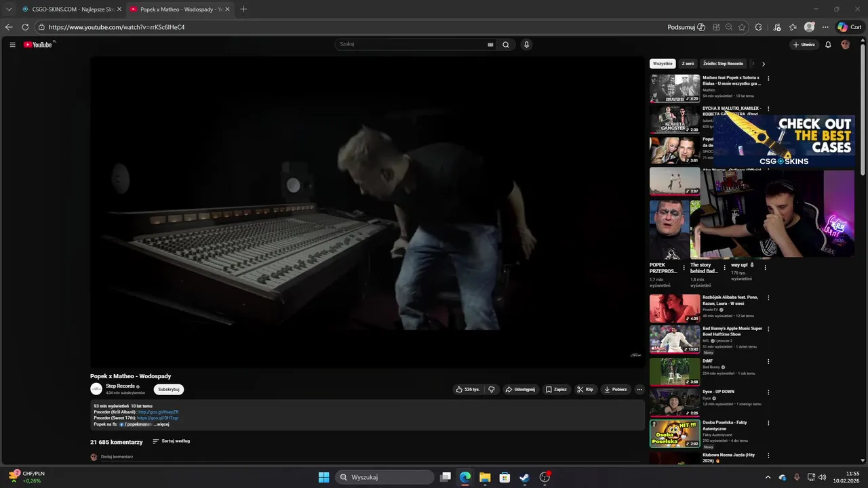This screenshot has width=868, height=488.
Task: Add this page to favorites with the star icon
Action: (x=742, y=27)
